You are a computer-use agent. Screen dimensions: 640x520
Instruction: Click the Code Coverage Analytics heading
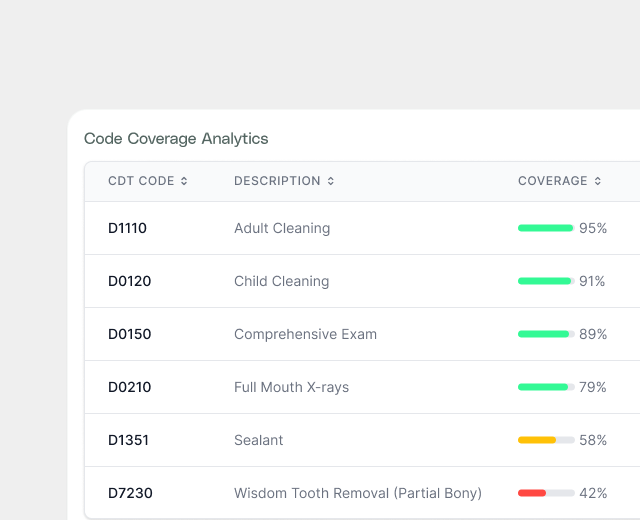pos(176,139)
